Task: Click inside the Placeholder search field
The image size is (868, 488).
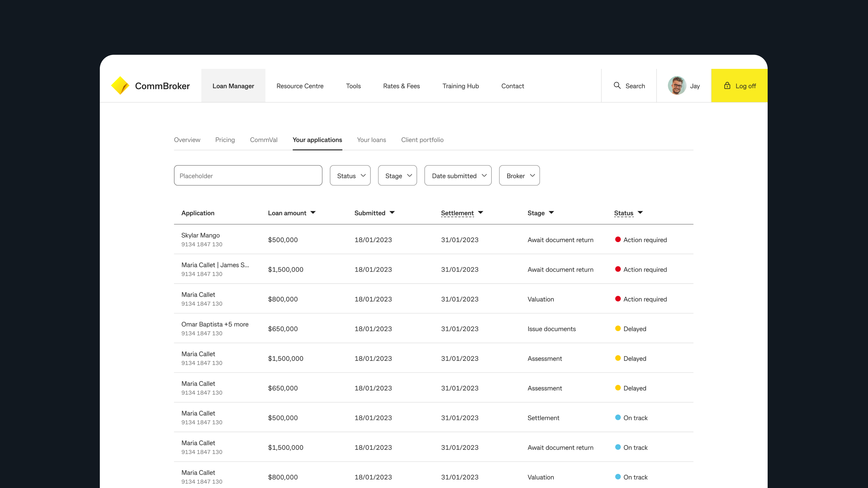Action: 248,175
